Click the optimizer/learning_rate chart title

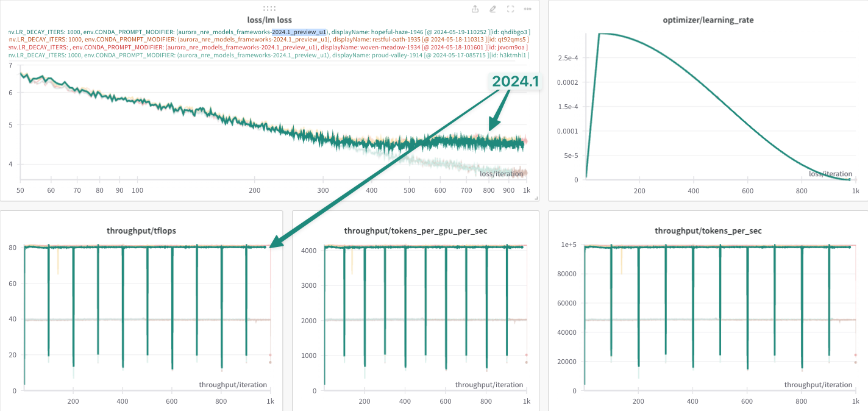(x=708, y=20)
